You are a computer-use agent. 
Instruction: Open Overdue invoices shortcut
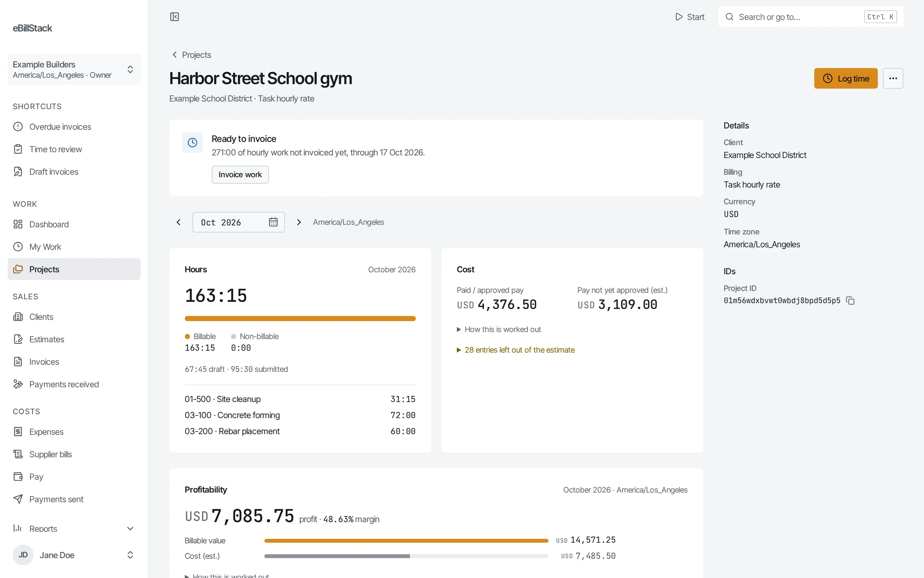pyautogui.click(x=74, y=127)
